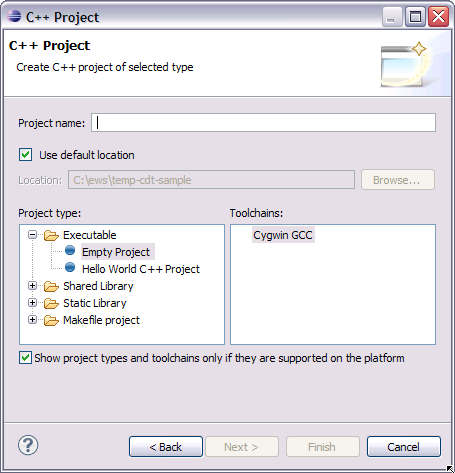Screen dimensions: 455x473
Task: Click the Makefile project folder icon
Action: point(51,320)
